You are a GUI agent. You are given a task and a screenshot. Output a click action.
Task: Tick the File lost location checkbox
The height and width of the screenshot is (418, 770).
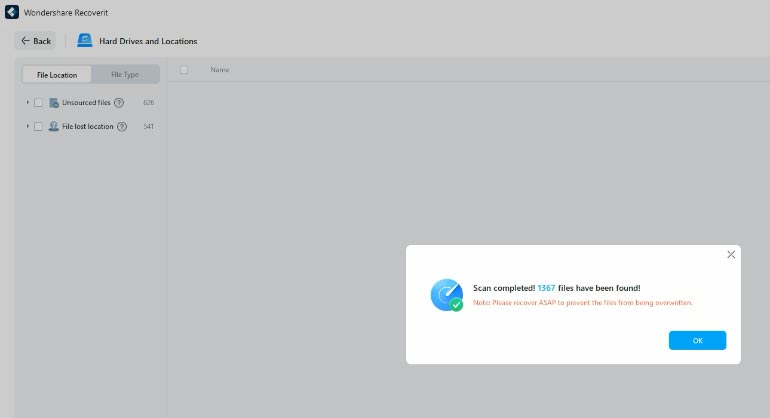(x=38, y=126)
